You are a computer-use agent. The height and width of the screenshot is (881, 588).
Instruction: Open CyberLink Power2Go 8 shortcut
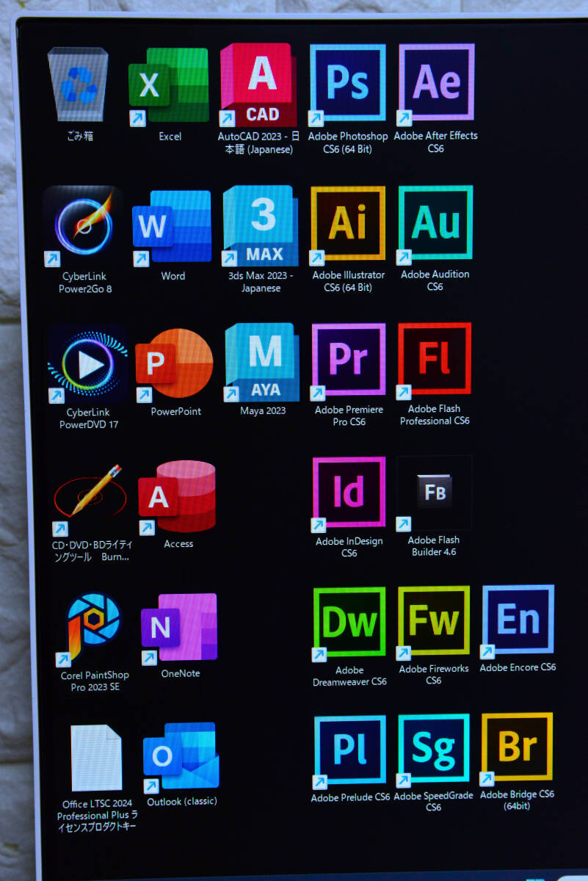tap(82, 226)
